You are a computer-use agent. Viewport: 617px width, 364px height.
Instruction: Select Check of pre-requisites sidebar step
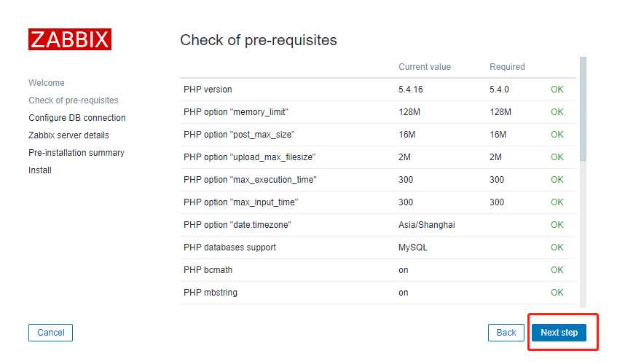[x=74, y=100]
